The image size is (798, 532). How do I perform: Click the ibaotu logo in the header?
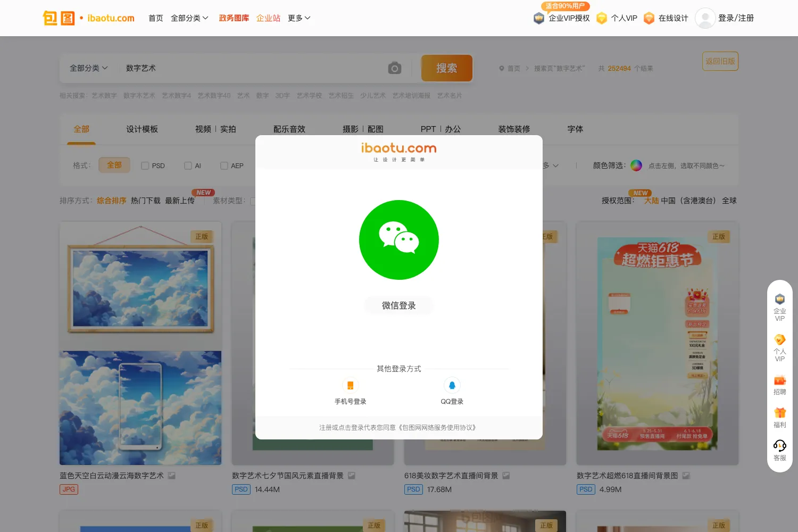point(89,18)
